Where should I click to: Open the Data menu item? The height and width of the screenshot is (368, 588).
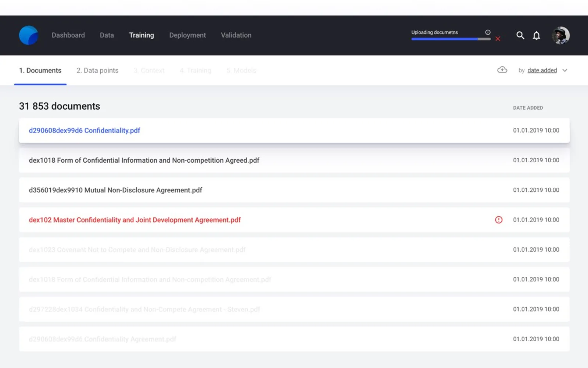click(107, 35)
